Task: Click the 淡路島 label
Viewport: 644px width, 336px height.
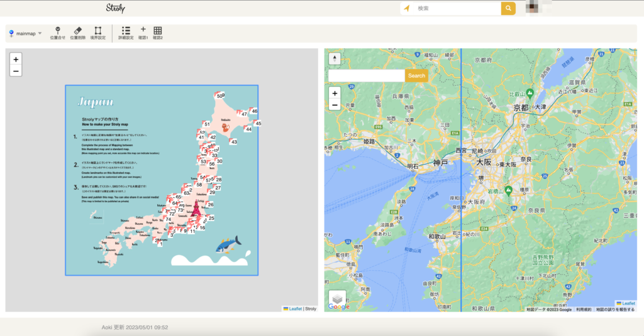Action: (x=387, y=225)
